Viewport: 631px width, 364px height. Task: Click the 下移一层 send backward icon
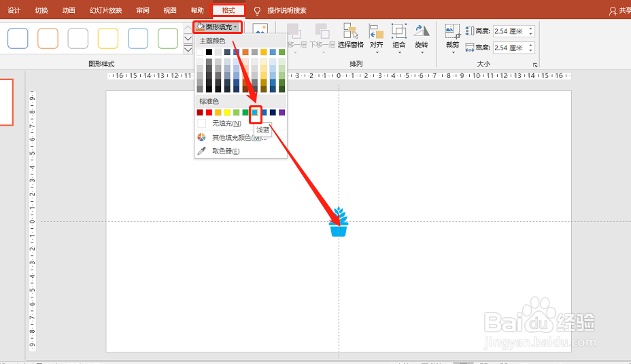click(x=322, y=31)
